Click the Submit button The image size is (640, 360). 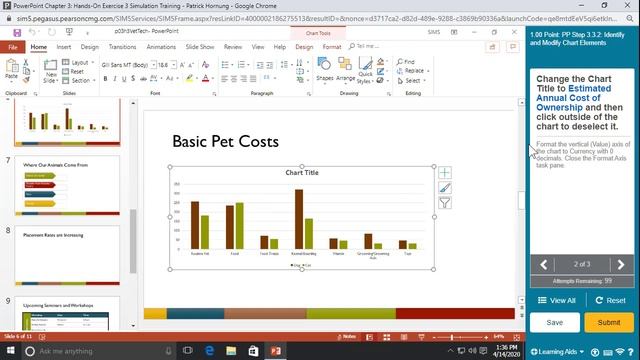[x=609, y=322]
